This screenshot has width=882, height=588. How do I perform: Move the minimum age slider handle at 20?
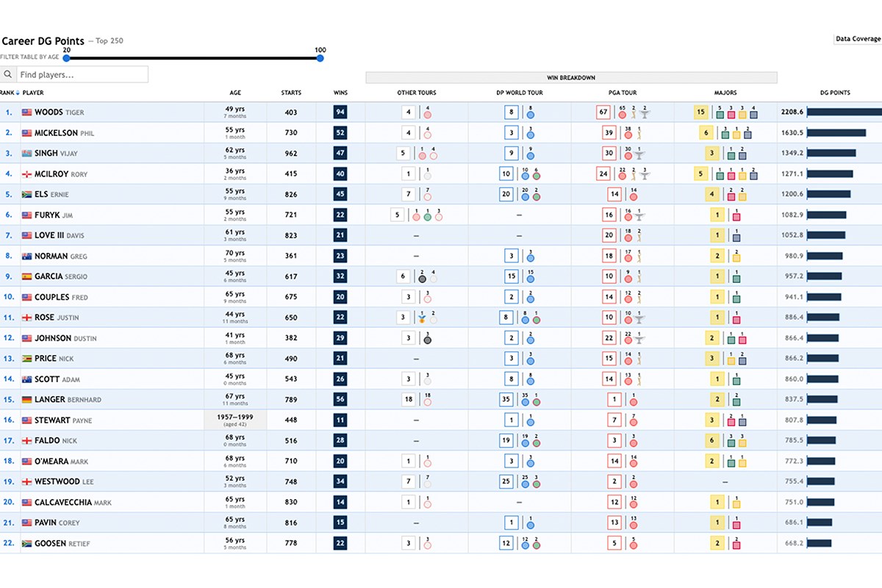(x=66, y=58)
